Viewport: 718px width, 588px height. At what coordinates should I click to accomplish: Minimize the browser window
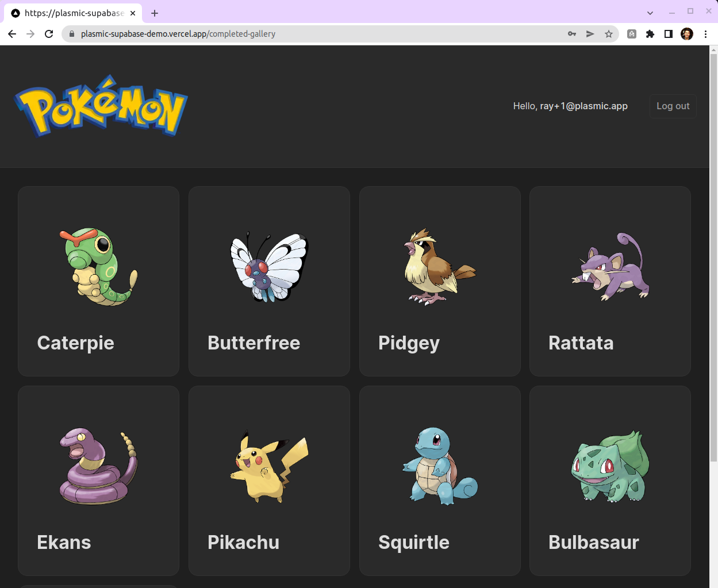(x=671, y=11)
